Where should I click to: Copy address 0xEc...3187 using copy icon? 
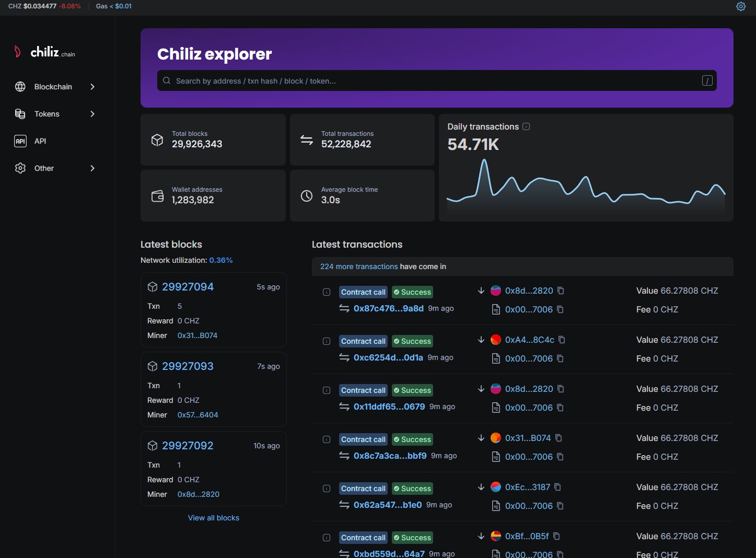pyautogui.click(x=557, y=487)
